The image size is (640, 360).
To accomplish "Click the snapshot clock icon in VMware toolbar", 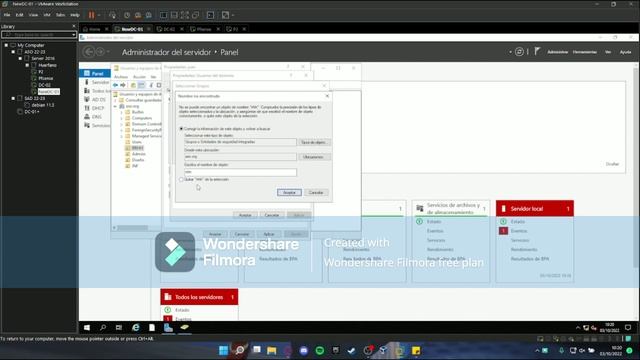I will pyautogui.click(x=127, y=15).
